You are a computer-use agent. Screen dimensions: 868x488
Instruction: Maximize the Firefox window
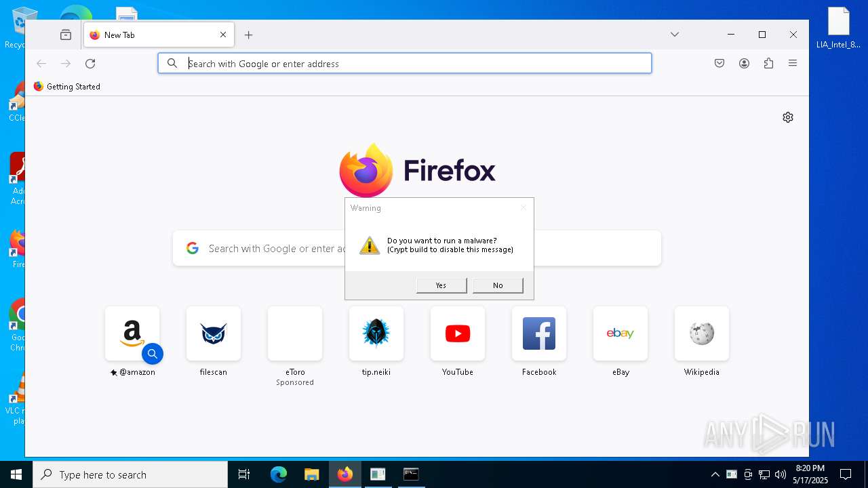(x=762, y=35)
